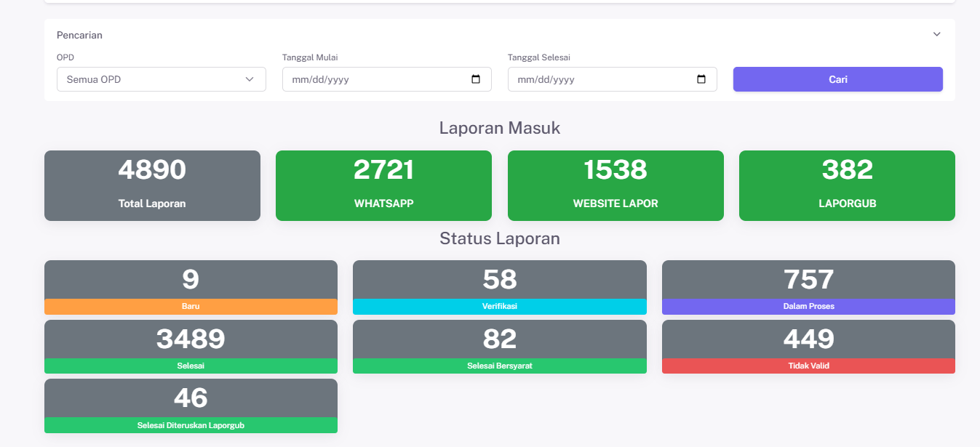This screenshot has height=447, width=980.
Task: Open the WHATSAPP reports card
Action: (383, 185)
